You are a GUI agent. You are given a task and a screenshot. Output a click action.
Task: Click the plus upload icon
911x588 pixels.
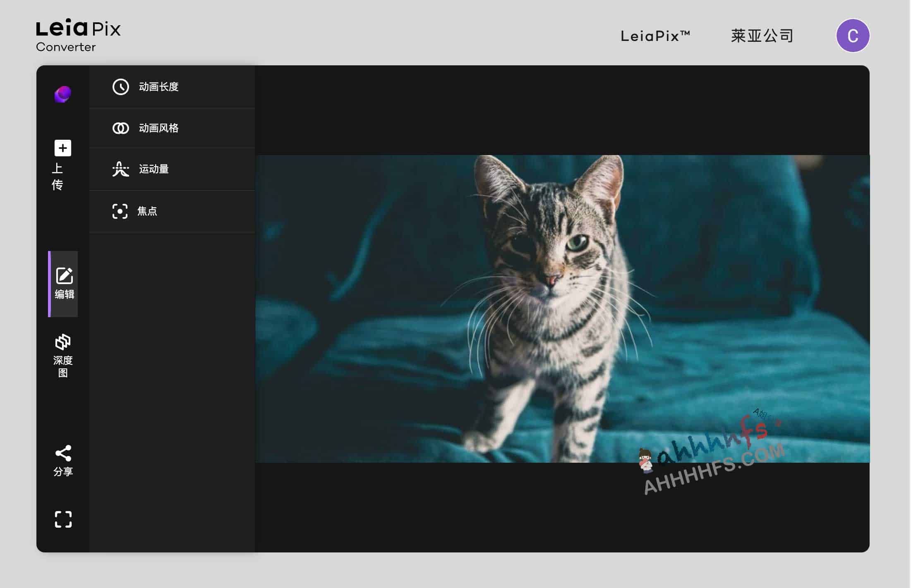(63, 148)
